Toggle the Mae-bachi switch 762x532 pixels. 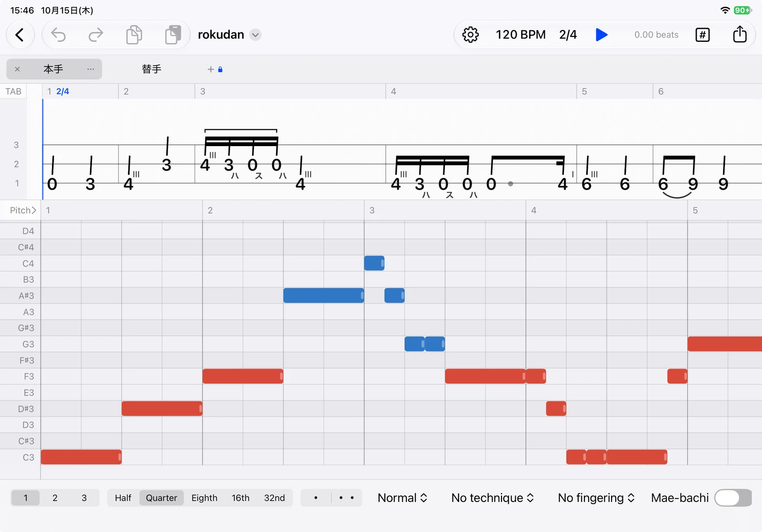(733, 498)
